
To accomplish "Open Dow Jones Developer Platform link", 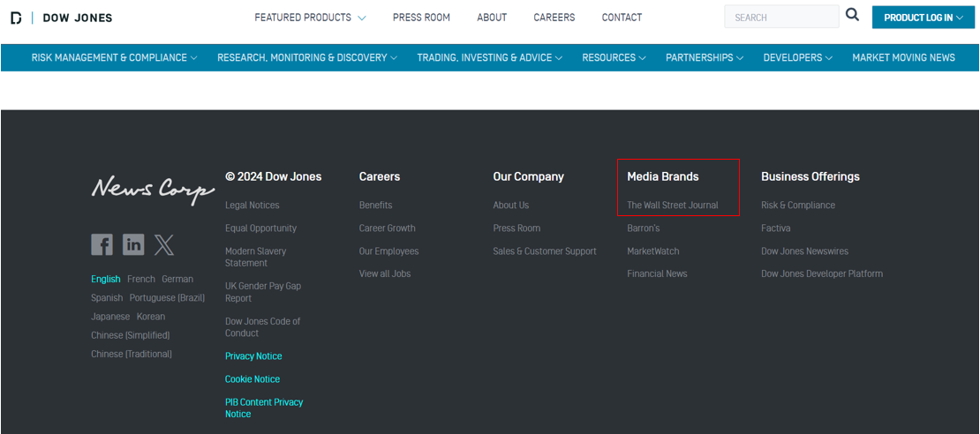I will [822, 273].
